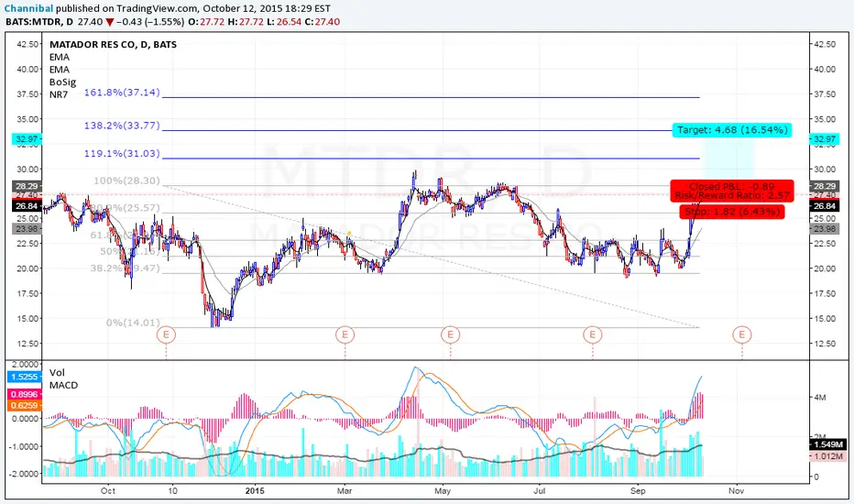The image size is (854, 504).
Task: Select the upper EMA indicator label
Action: [x=60, y=57]
